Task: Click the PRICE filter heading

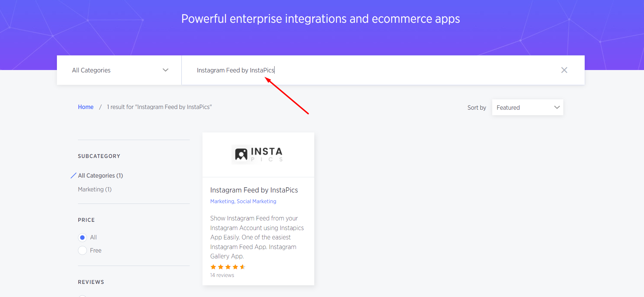Action: [86, 220]
